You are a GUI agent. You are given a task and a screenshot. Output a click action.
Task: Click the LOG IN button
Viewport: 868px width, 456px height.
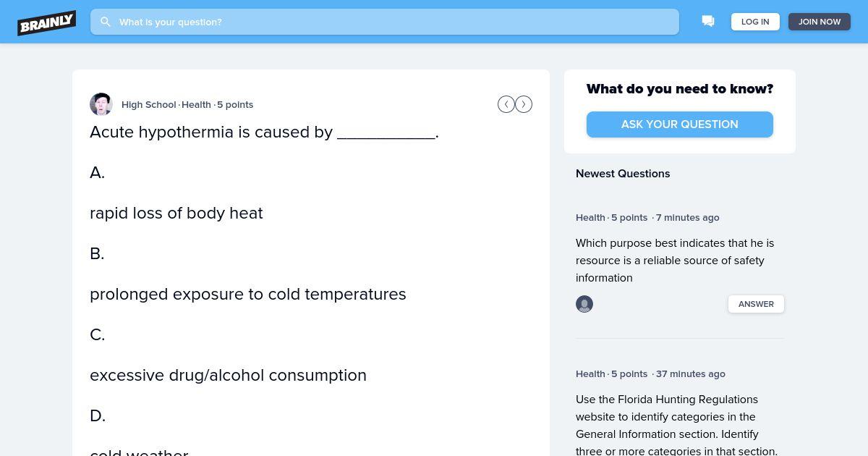[x=755, y=22]
